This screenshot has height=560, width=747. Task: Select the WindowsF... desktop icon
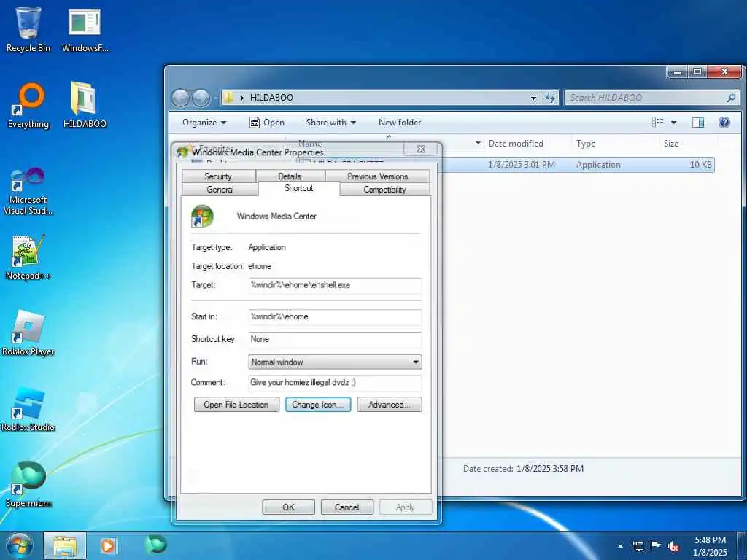(85, 28)
